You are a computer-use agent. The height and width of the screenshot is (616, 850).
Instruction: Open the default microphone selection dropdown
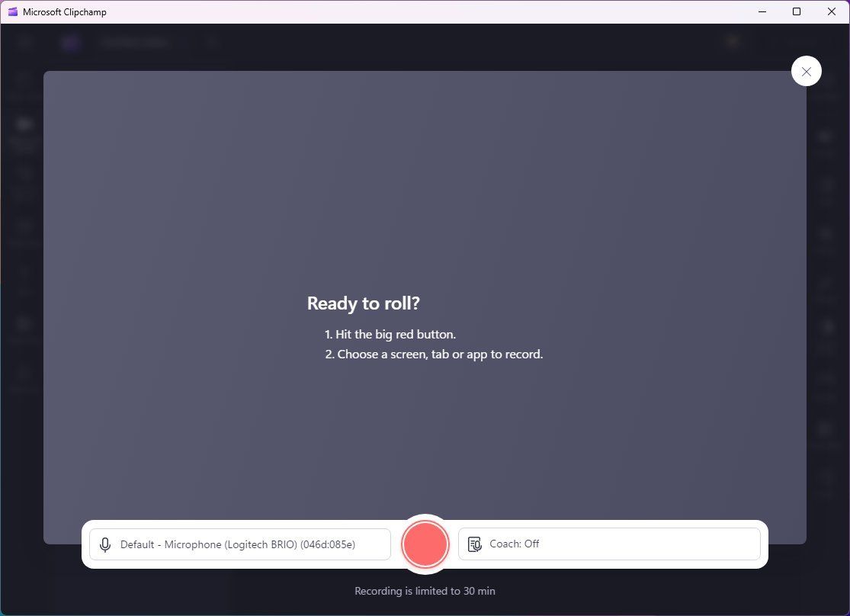239,544
